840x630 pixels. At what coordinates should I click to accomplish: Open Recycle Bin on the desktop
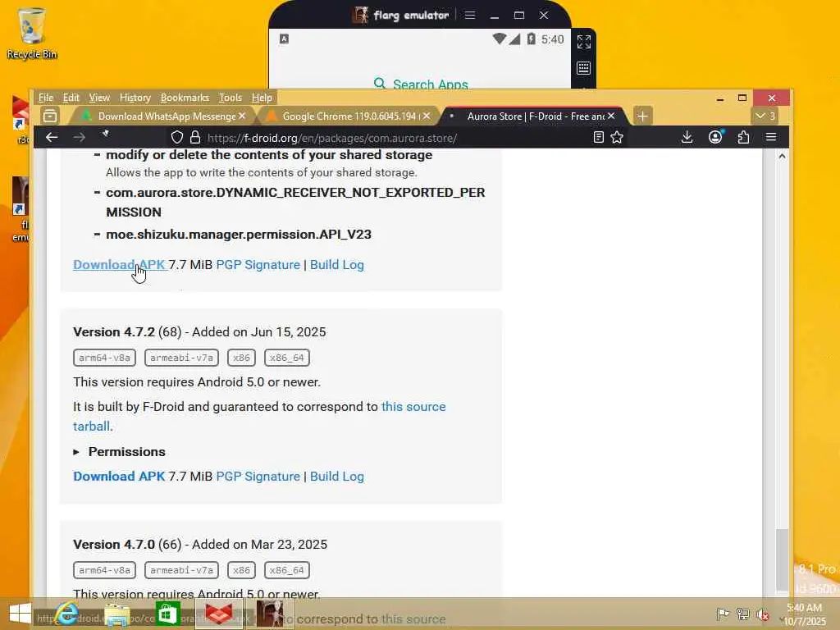click(32, 33)
